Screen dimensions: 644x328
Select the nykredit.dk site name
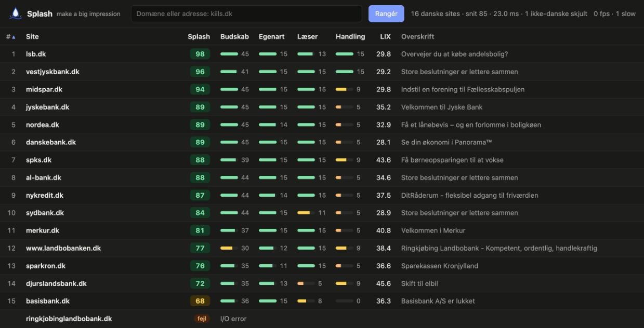click(x=45, y=195)
